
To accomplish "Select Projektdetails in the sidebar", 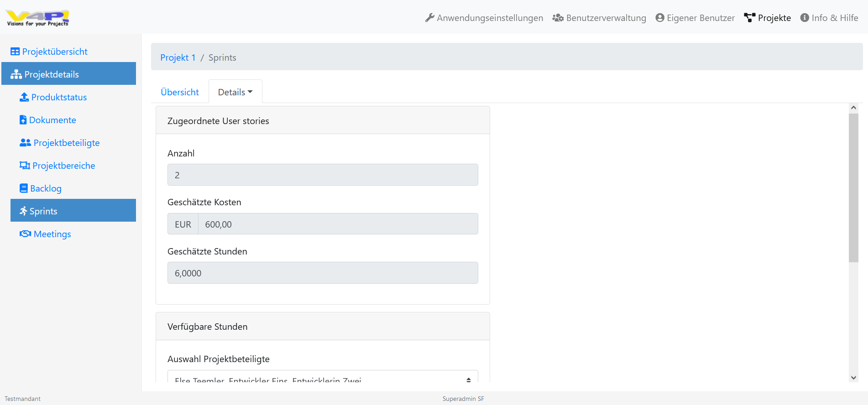I will click(x=68, y=73).
